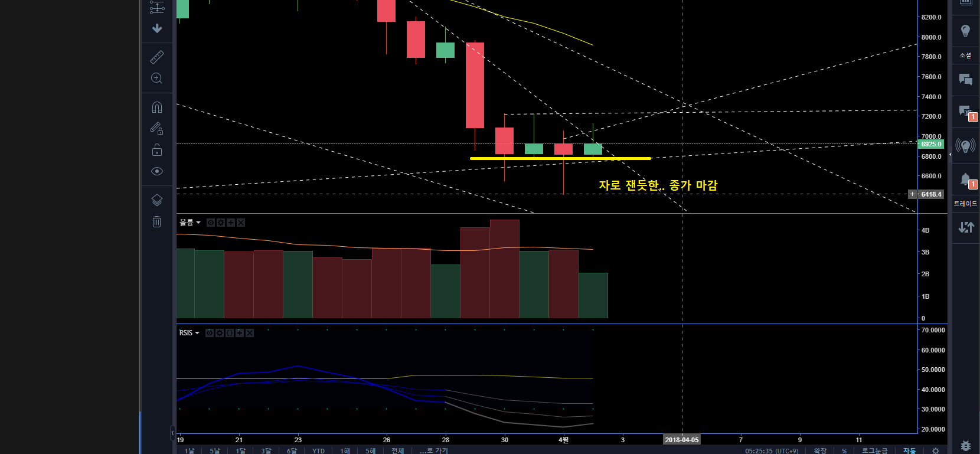Click the plus icon on 볼륨 indicator

[231, 223]
